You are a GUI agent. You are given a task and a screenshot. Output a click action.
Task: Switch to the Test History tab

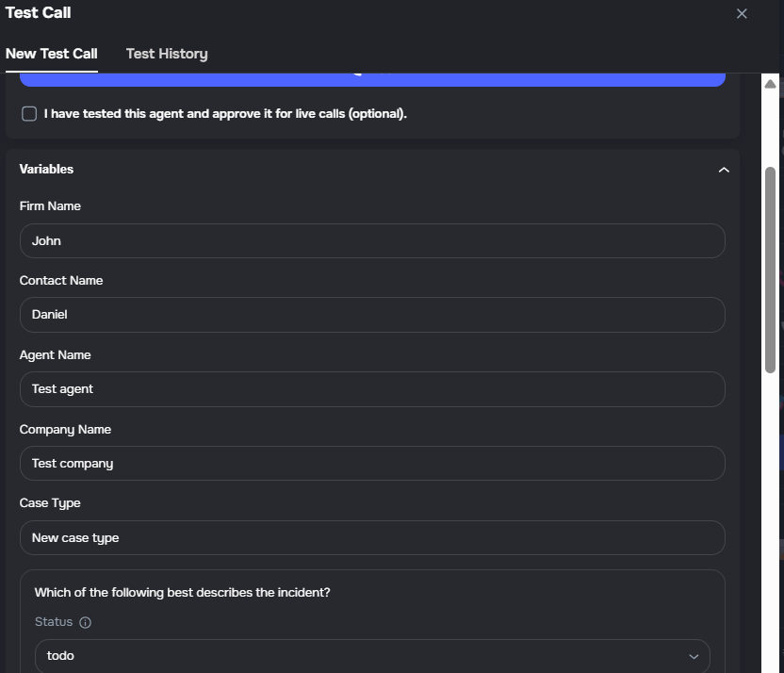click(167, 54)
